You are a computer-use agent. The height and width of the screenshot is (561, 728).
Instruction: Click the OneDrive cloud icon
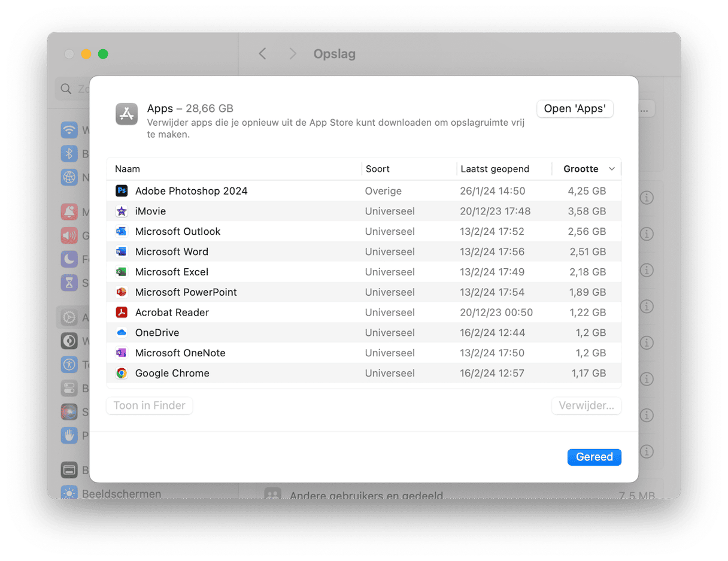click(x=122, y=333)
